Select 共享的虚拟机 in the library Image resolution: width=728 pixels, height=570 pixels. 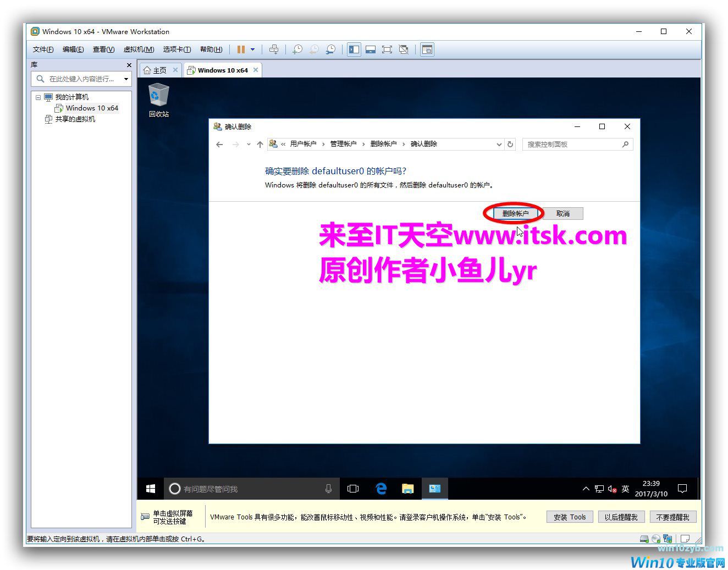70,119
